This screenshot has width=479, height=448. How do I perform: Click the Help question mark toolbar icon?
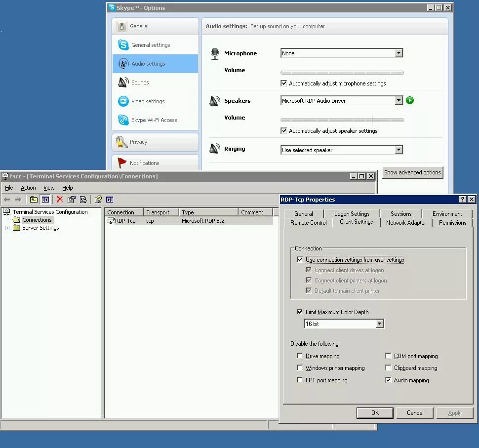(x=98, y=200)
